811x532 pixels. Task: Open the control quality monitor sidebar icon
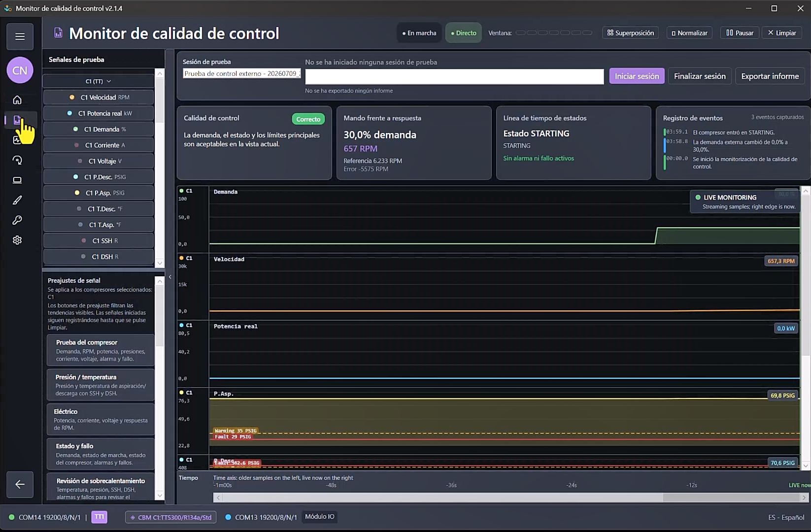coord(17,120)
